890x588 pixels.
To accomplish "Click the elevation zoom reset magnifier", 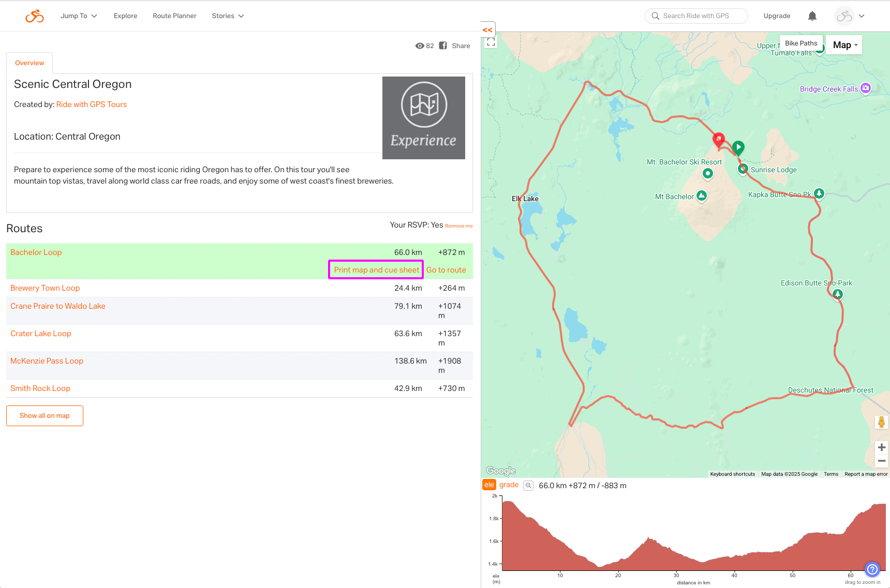I will point(528,485).
